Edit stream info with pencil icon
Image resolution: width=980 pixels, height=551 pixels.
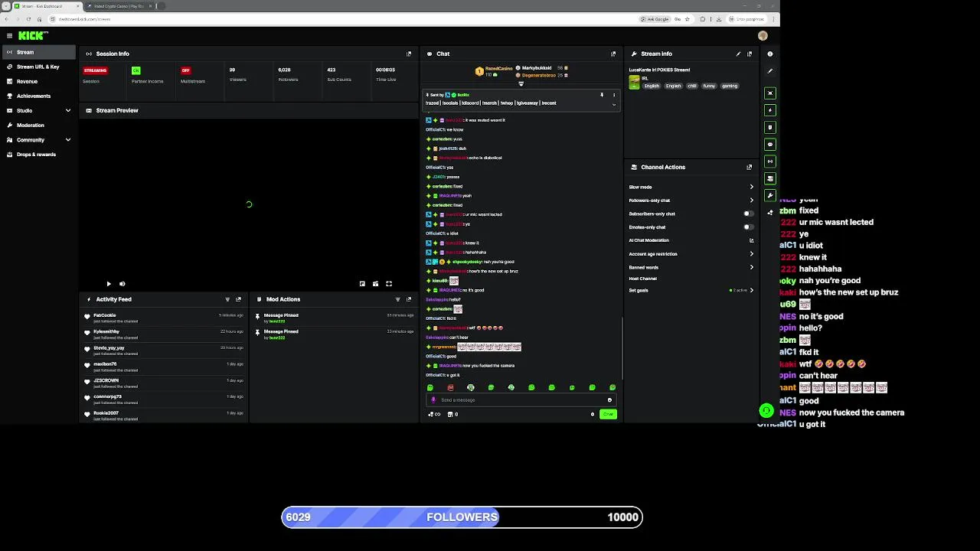tap(738, 54)
